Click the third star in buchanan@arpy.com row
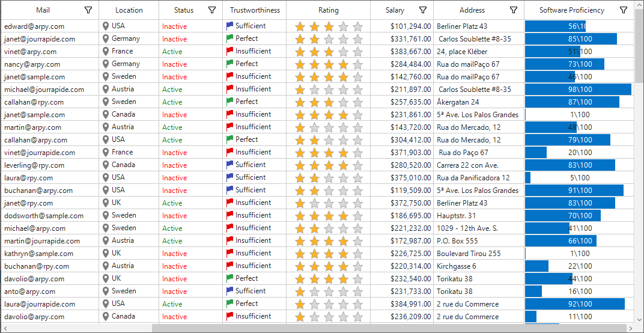 coord(329,191)
